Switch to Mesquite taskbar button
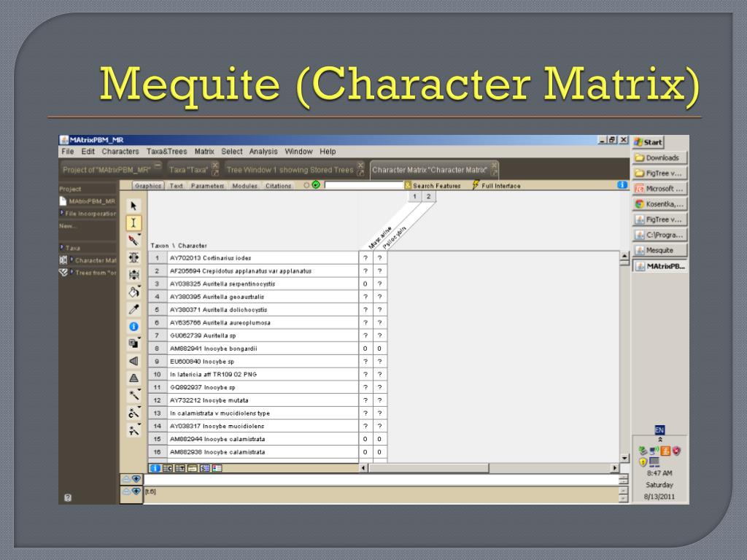Viewport: 747px width, 560px height. [659, 250]
